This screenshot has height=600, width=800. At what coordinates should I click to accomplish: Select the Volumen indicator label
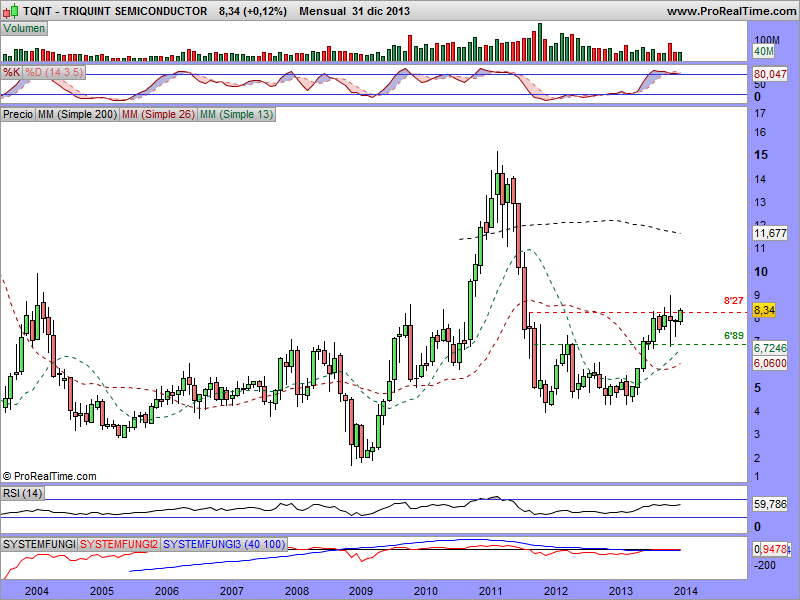click(24, 29)
